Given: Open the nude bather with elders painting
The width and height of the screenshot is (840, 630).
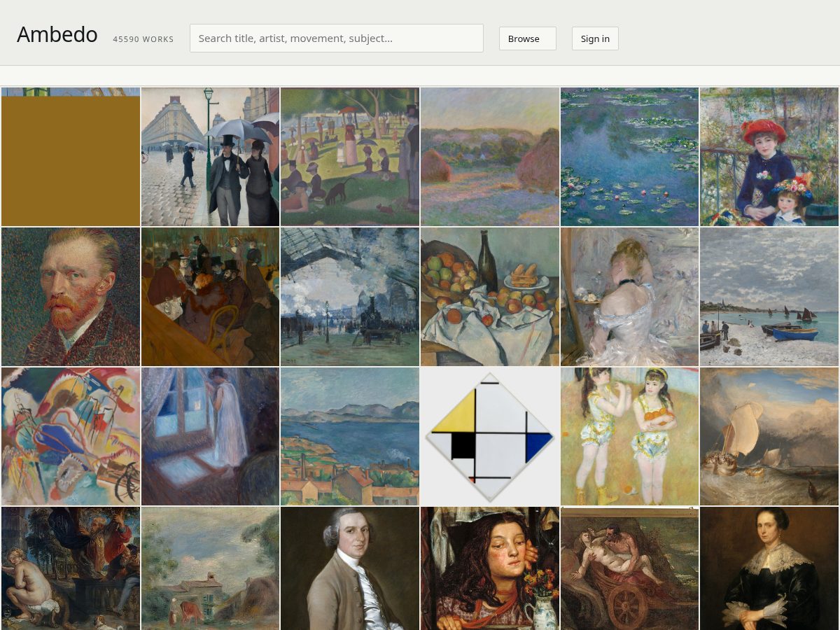Looking at the screenshot, I should pos(71,568).
